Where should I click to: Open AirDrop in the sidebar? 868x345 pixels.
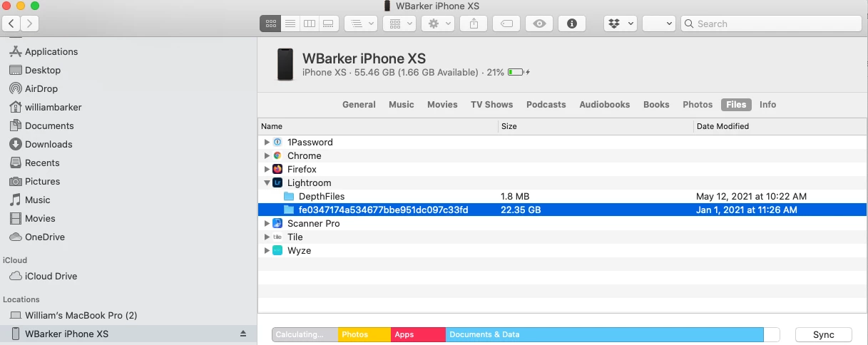(x=41, y=88)
